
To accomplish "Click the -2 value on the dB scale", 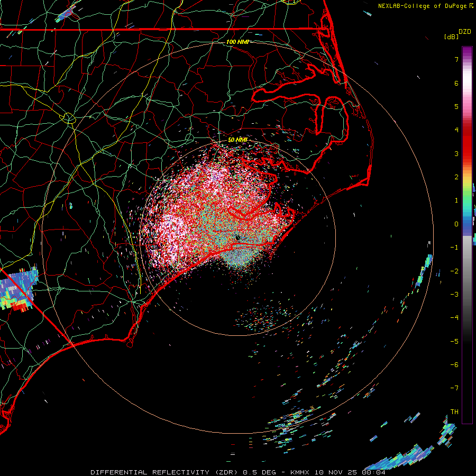I will (454, 271).
